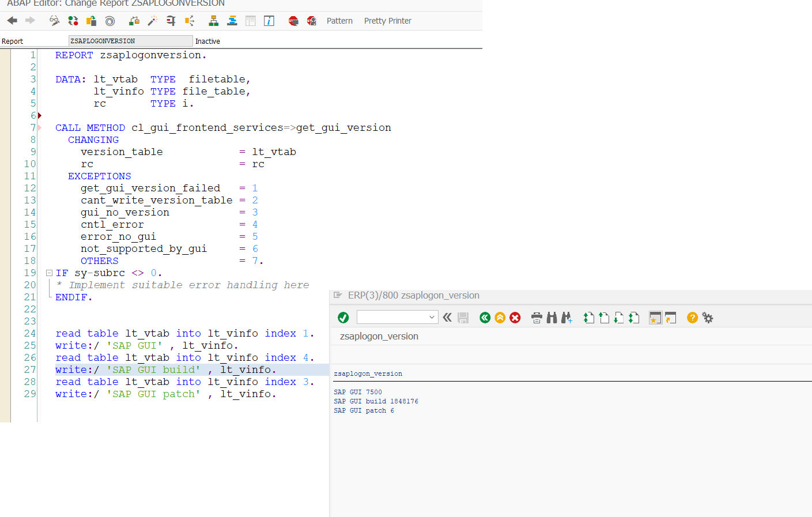Switch Active/Inactive version icon
Viewport: 812px width, 517px height.
point(73,21)
